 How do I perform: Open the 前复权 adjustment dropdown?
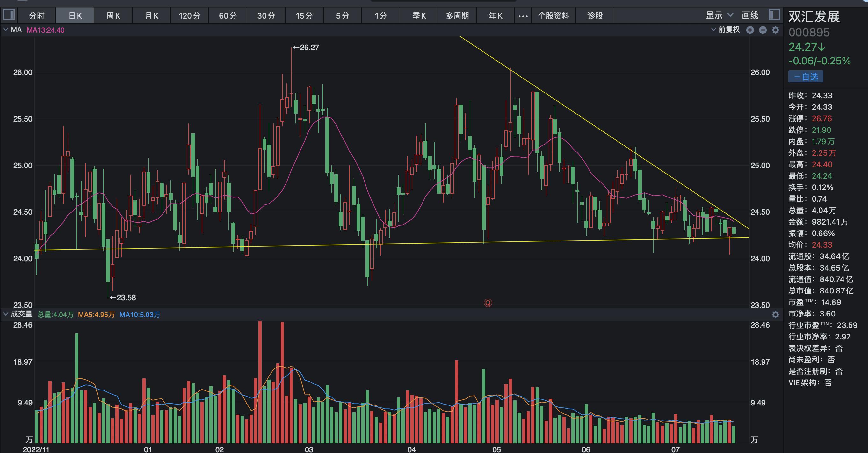(726, 30)
